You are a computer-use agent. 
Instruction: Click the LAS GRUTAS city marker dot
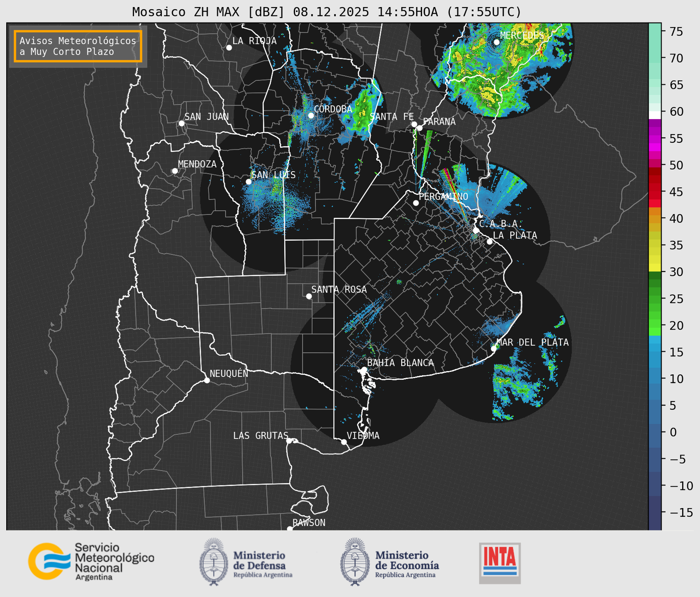pos(289,440)
